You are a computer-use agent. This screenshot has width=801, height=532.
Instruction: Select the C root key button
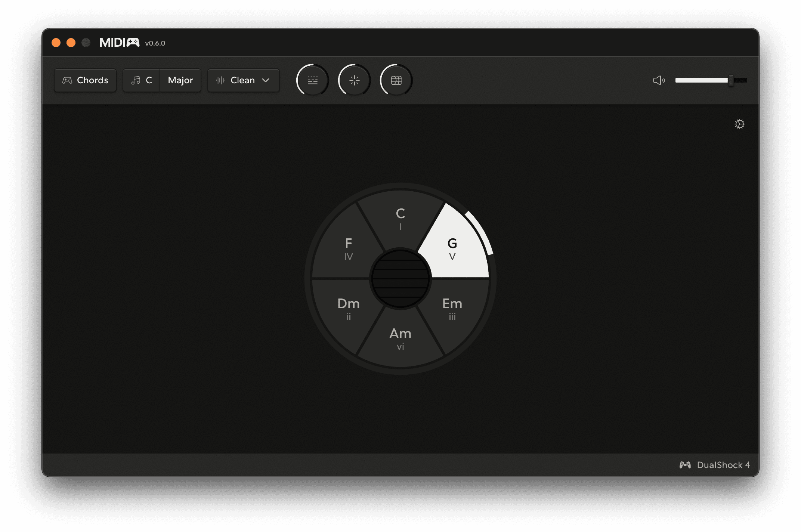[142, 80]
